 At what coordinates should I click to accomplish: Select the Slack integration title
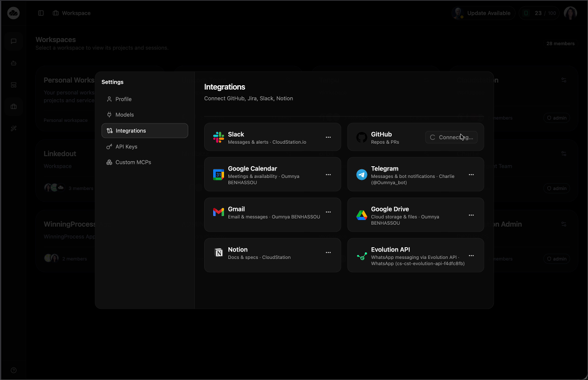pyautogui.click(x=236, y=134)
